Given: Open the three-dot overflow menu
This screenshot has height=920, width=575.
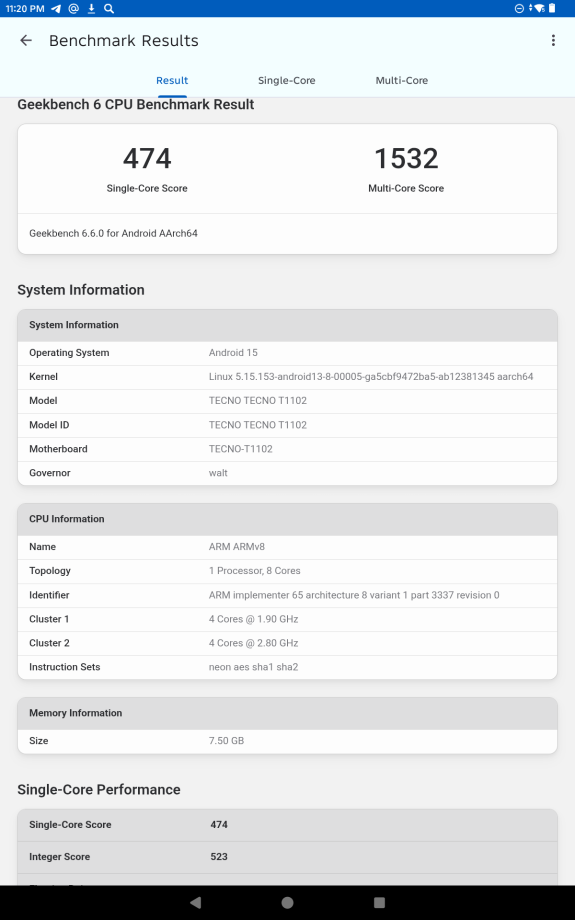Looking at the screenshot, I should (x=553, y=40).
